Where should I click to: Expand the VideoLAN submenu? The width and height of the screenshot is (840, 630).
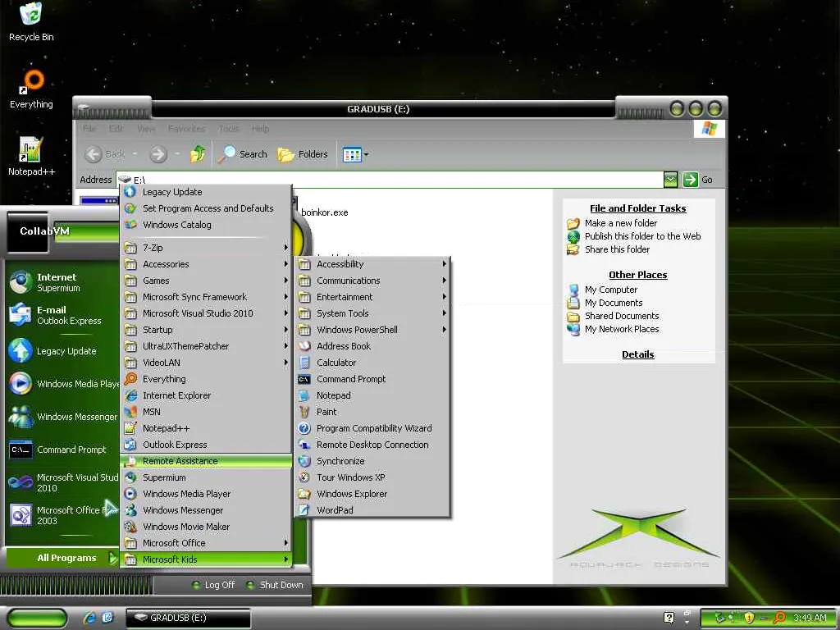tap(206, 363)
